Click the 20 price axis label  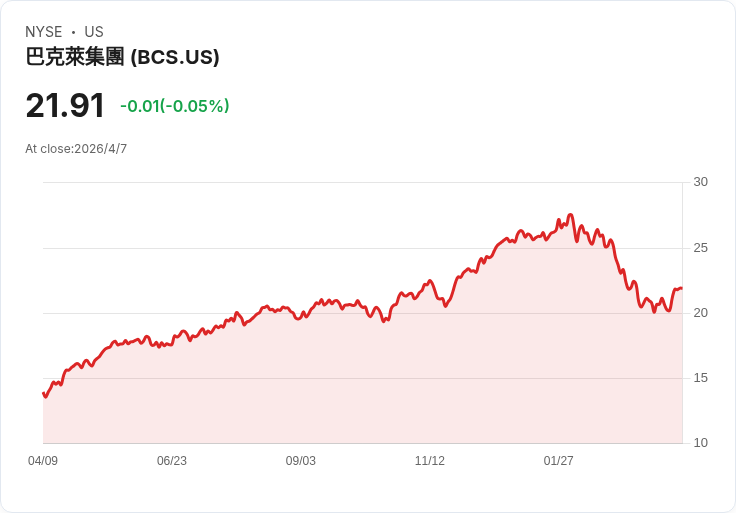(x=701, y=313)
